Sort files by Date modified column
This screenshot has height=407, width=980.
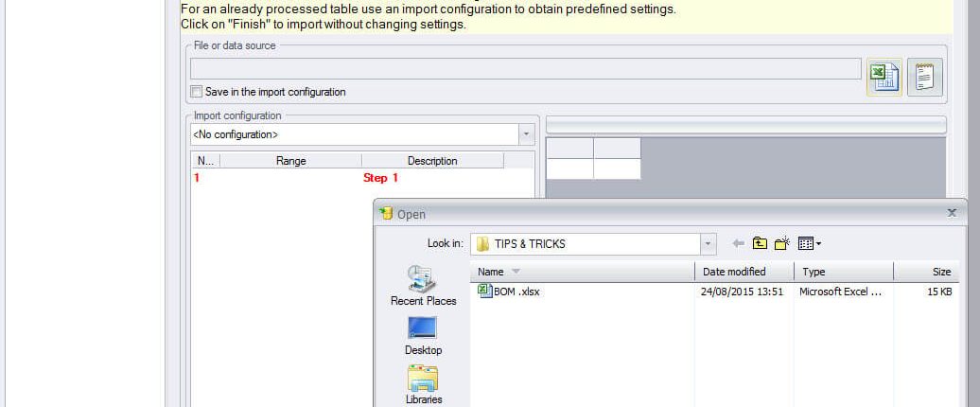(x=744, y=272)
